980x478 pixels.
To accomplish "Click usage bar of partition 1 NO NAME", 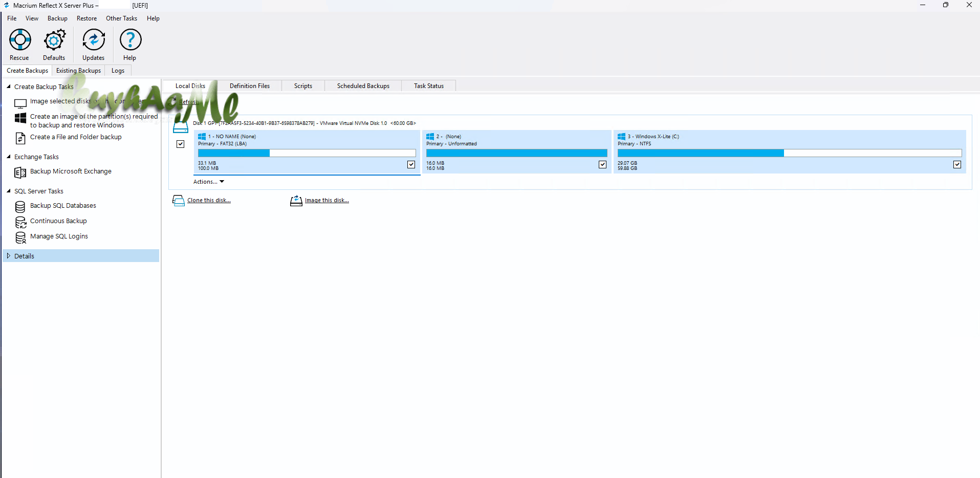I will (x=307, y=153).
